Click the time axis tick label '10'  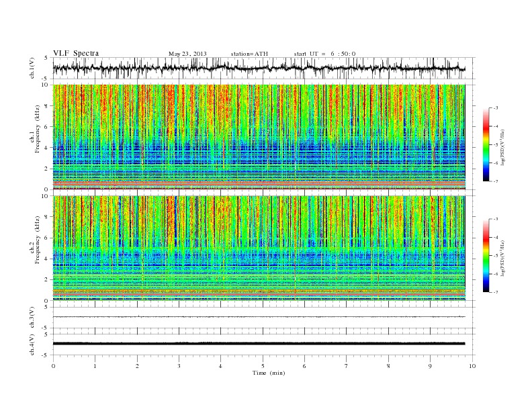pyautogui.click(x=472, y=366)
